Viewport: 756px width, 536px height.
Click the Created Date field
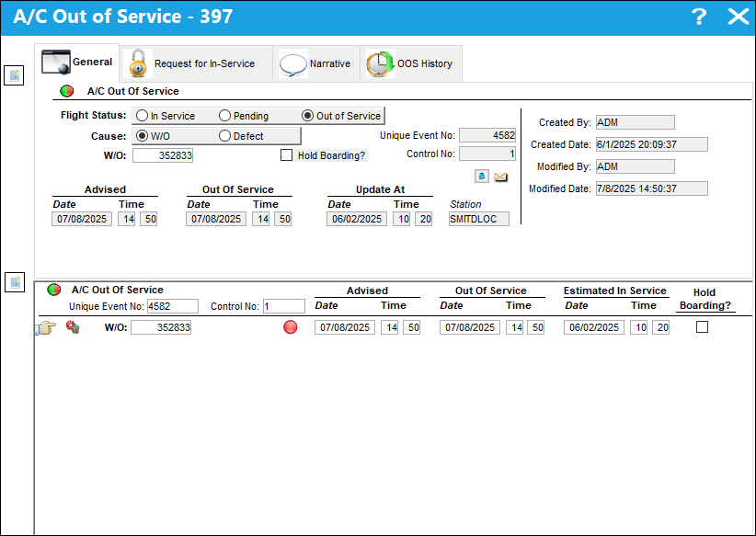tap(652, 144)
